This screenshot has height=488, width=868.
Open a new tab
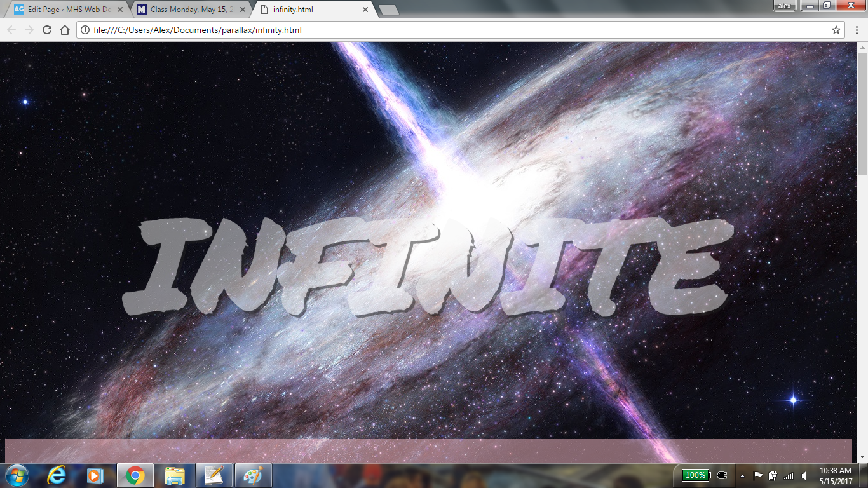coord(388,10)
